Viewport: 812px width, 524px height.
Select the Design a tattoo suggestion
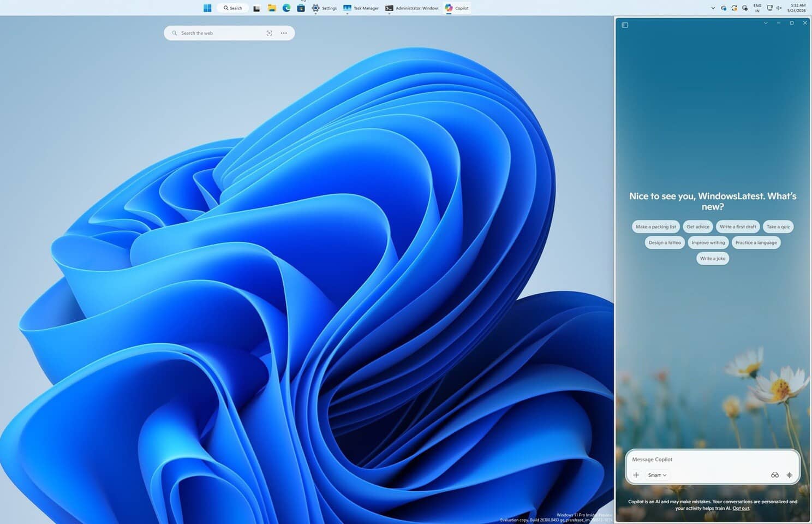pos(665,242)
